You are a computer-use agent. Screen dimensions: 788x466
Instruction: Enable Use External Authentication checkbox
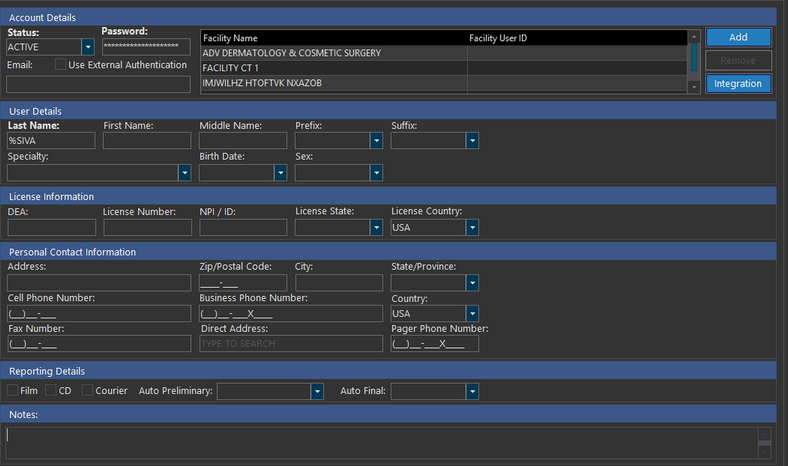point(61,65)
